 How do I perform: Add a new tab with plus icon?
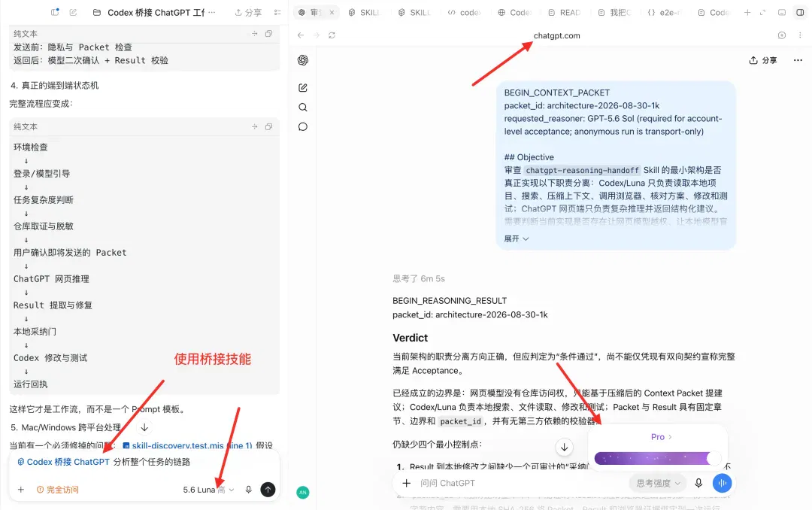[747, 13]
